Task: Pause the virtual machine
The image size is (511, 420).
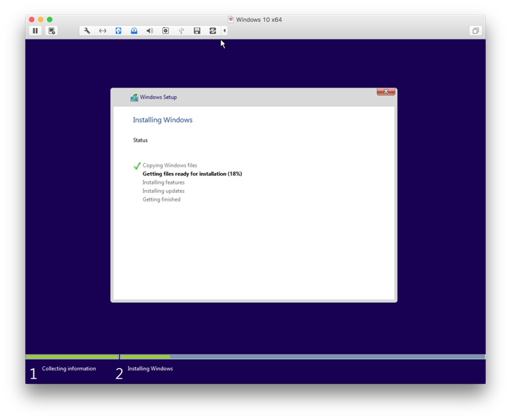Action: [x=35, y=31]
